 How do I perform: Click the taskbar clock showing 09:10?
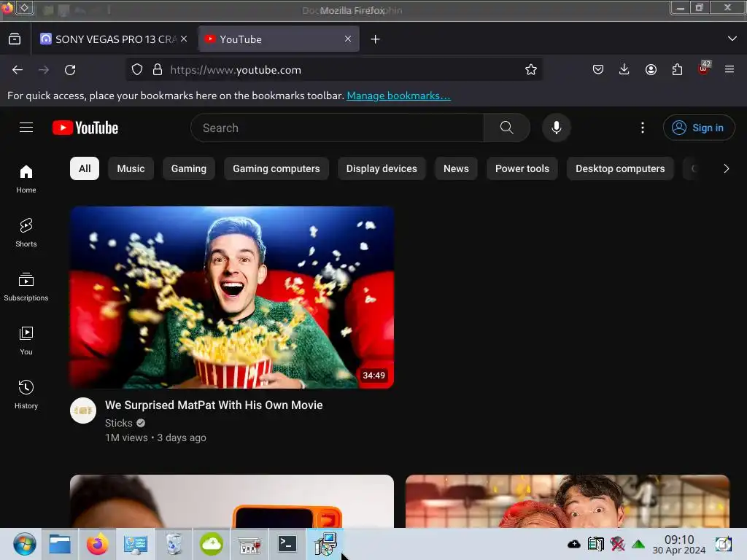tap(679, 544)
